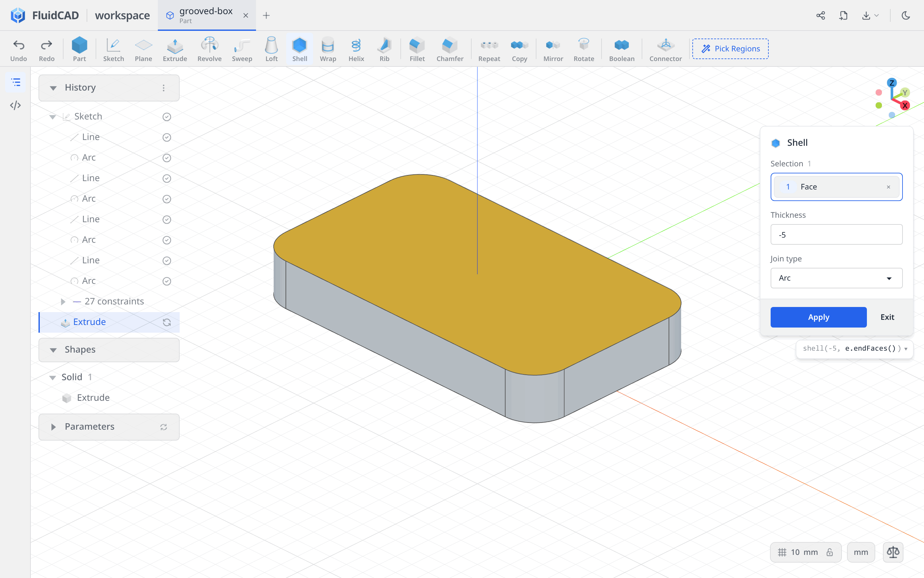924x578 pixels.
Task: Activate the Loft tool
Action: [271, 49]
